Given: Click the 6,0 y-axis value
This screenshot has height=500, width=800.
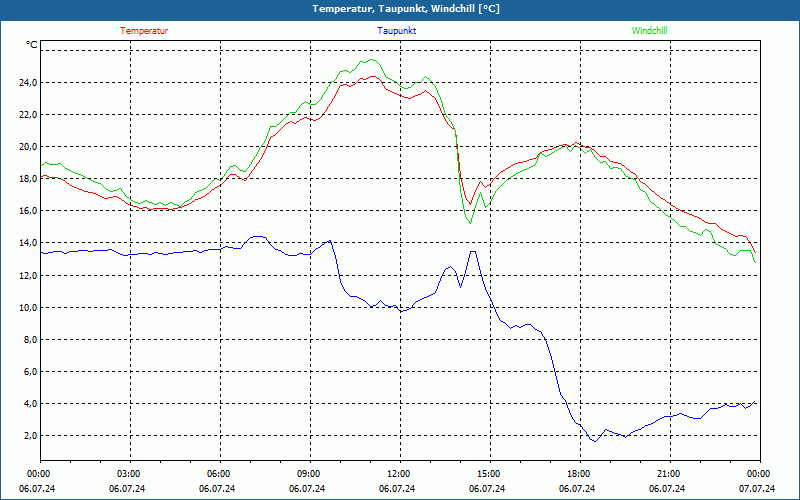Looking at the screenshot, I should click(x=30, y=372).
